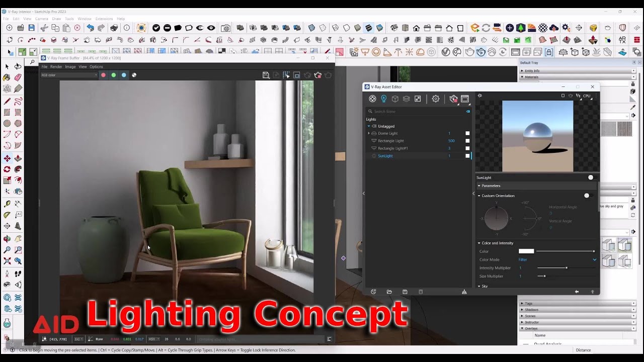Open SketchUp Camera menu
Viewport: 644px width, 362px height.
(x=42, y=19)
